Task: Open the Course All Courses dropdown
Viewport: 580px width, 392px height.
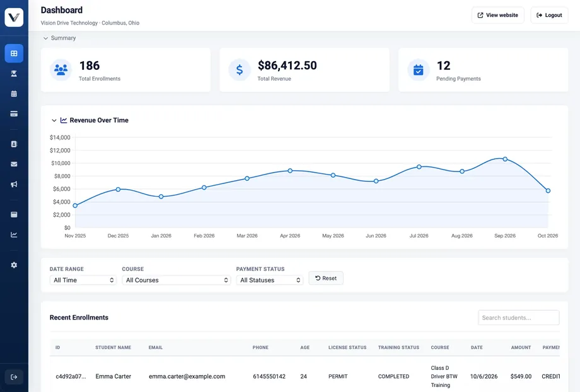Action: tap(177, 280)
